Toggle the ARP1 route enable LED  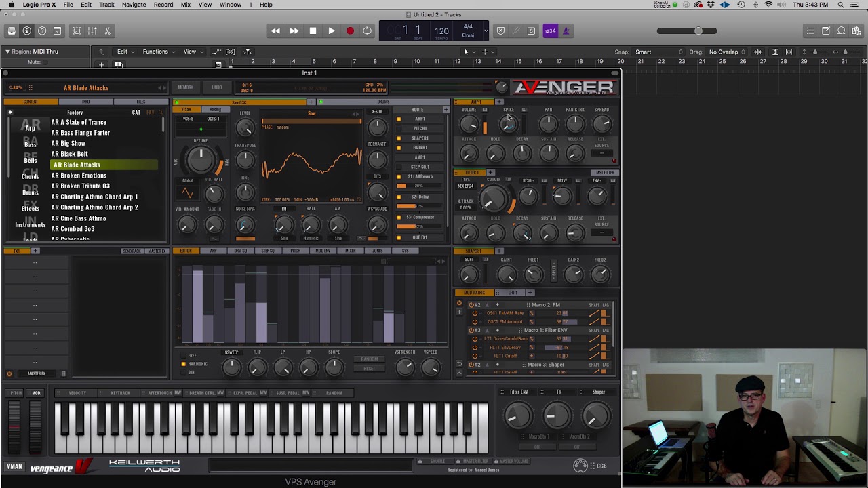pyautogui.click(x=399, y=119)
